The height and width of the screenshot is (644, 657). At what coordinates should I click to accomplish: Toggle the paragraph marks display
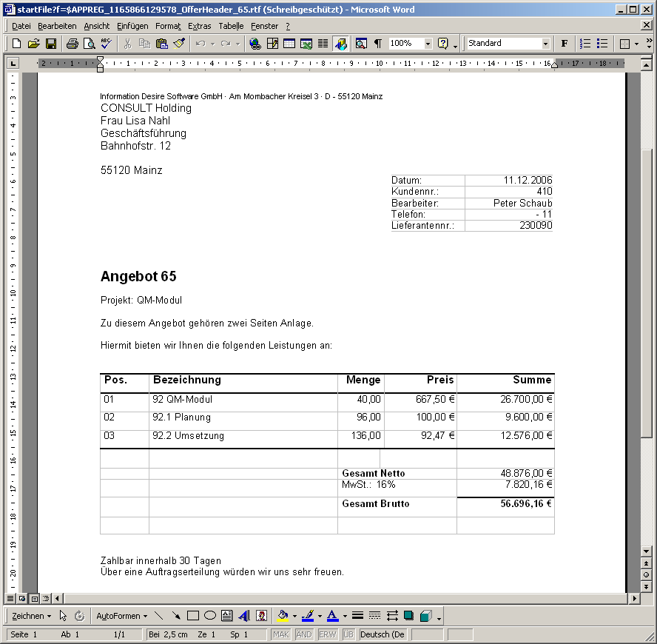tap(378, 44)
